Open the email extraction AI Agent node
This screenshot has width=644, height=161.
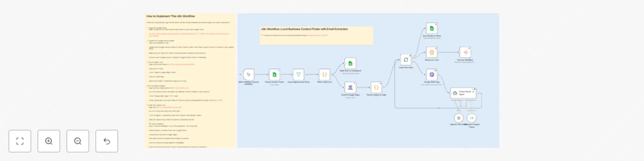point(463,93)
